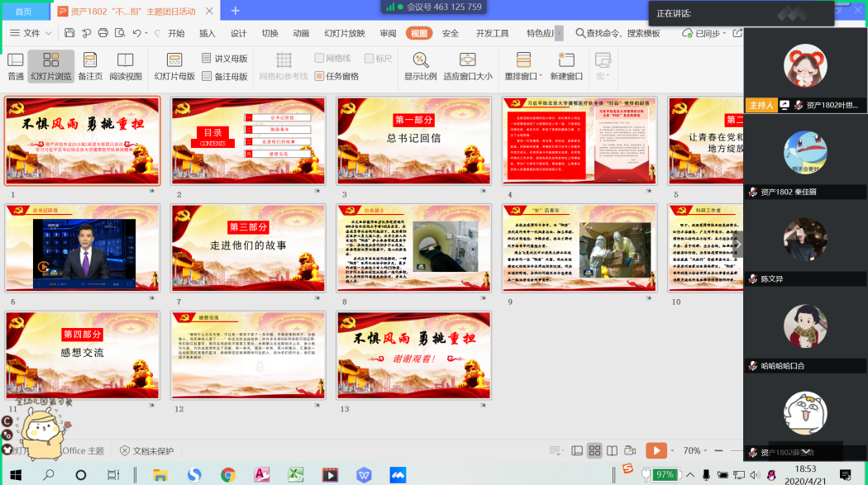
Task: Click 新建窗口 to open a new window
Action: point(566,66)
